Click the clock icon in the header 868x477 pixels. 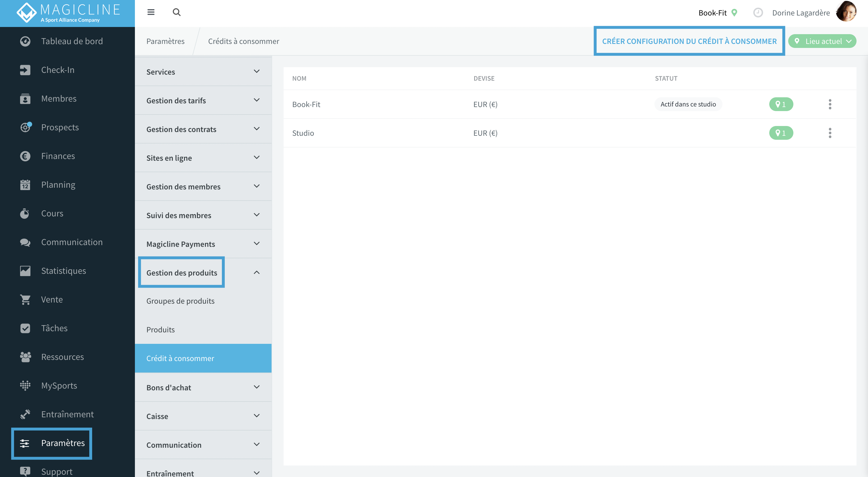[758, 13]
